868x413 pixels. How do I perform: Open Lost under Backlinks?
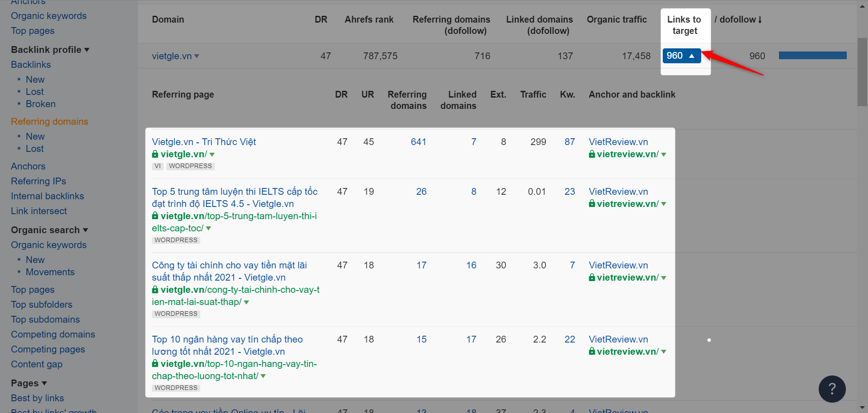pyautogui.click(x=35, y=92)
